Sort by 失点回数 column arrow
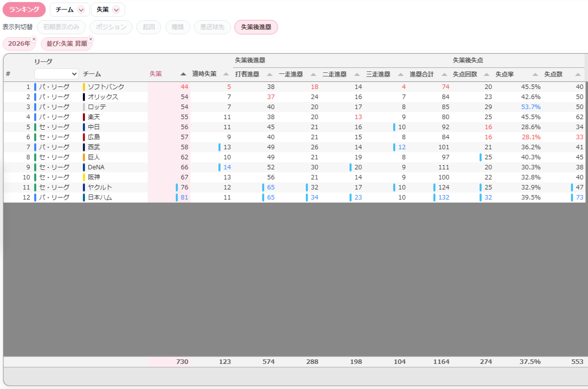Screen dimensions: 588x389 click(x=487, y=74)
